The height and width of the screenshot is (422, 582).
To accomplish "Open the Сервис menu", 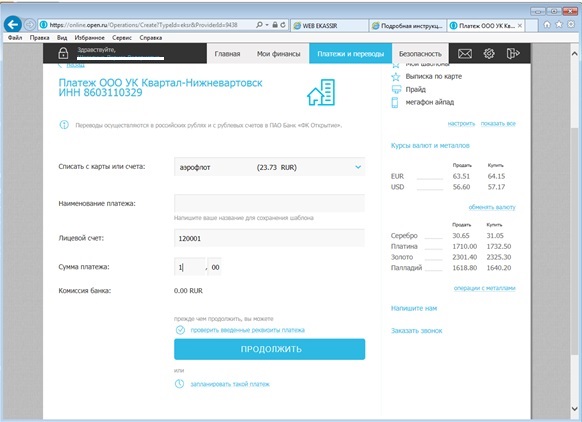I will [122, 37].
